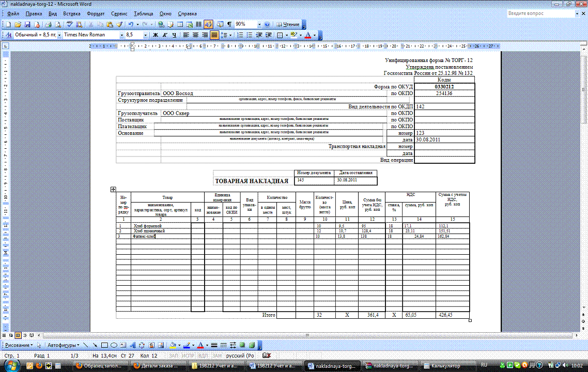The width and height of the screenshot is (588, 372).
Task: Toggle the show paragraph marks (¶) button
Action: pos(228,24)
